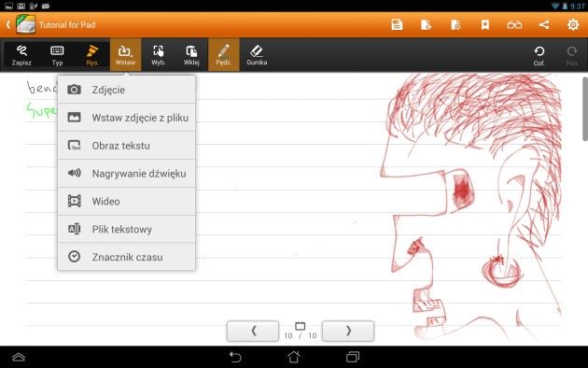Tap the Android home button
The image size is (588, 368).
click(x=294, y=357)
